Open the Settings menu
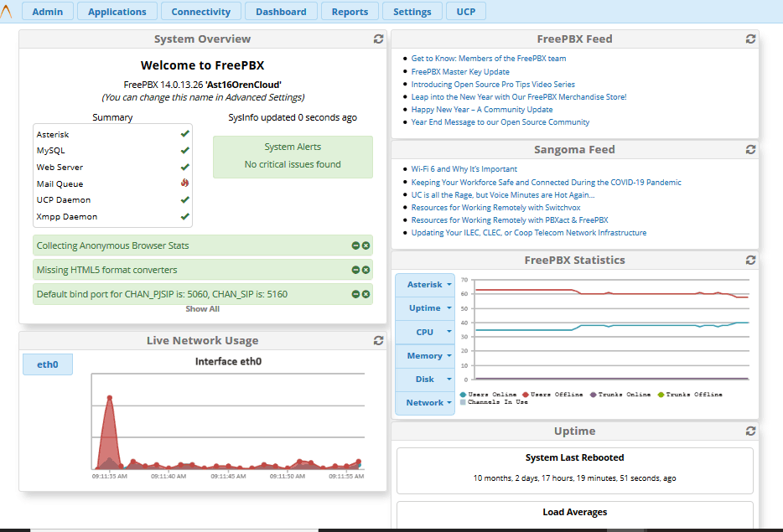Viewport: 783px width, 532px height. pyautogui.click(x=412, y=12)
